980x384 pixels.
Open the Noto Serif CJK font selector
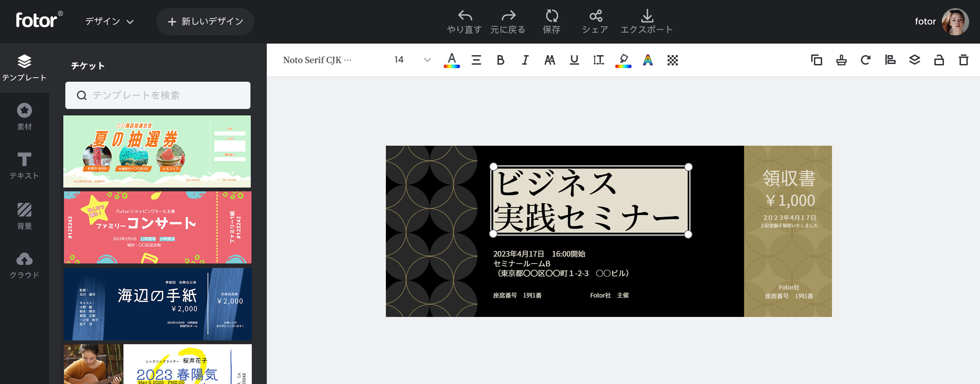click(317, 60)
